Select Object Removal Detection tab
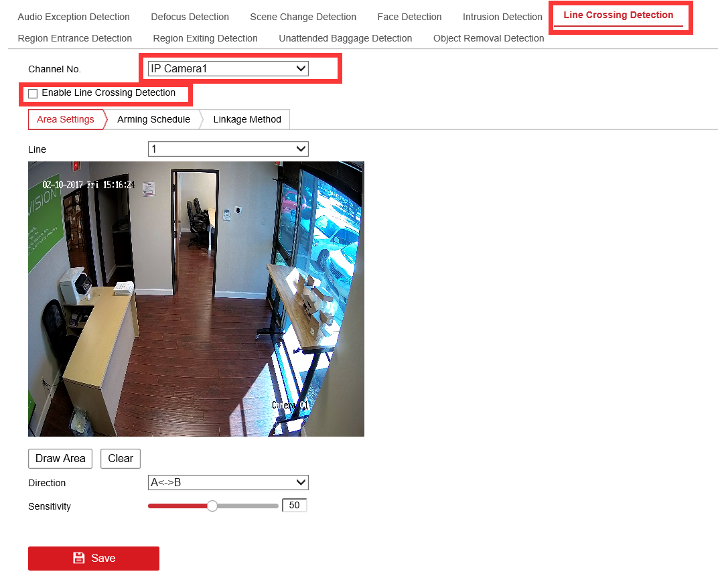The height and width of the screenshot is (588, 718). [488, 38]
